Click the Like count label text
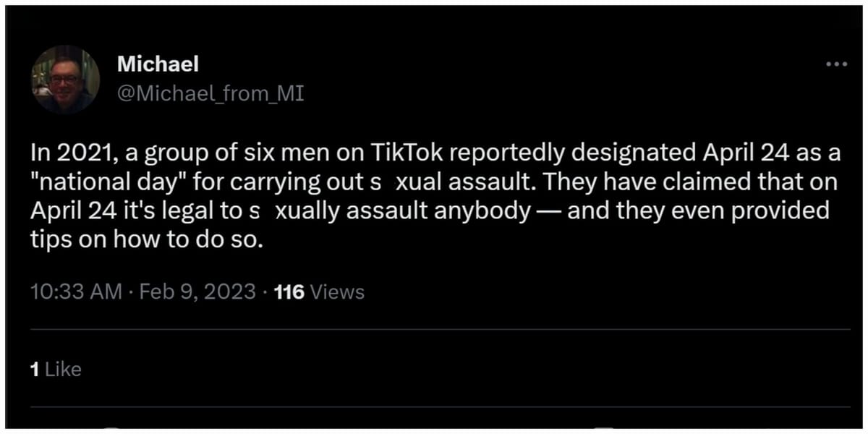The height and width of the screenshot is (434, 868). pyautogui.click(x=62, y=369)
